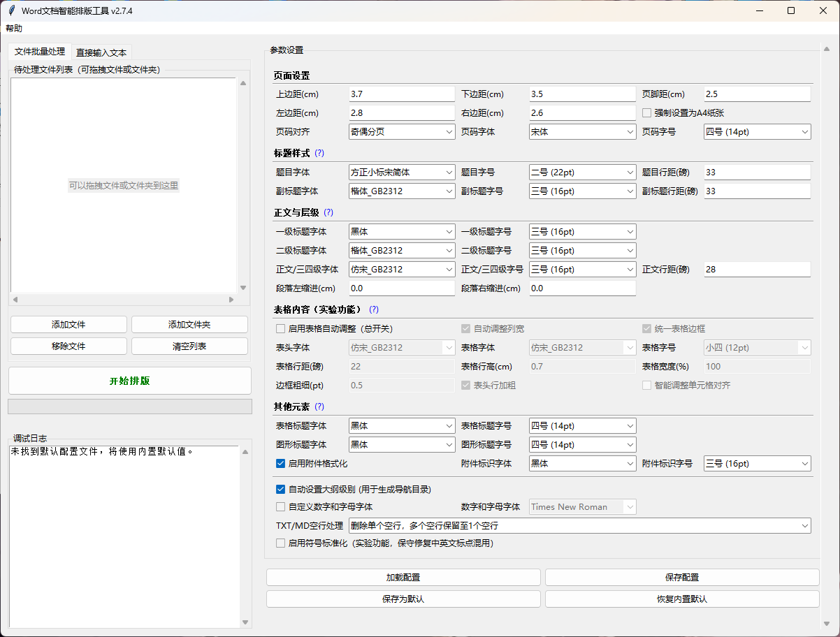Screen dimensions: 840x637
Task: Click the feather app icon in title bar
Action: tap(11, 10)
